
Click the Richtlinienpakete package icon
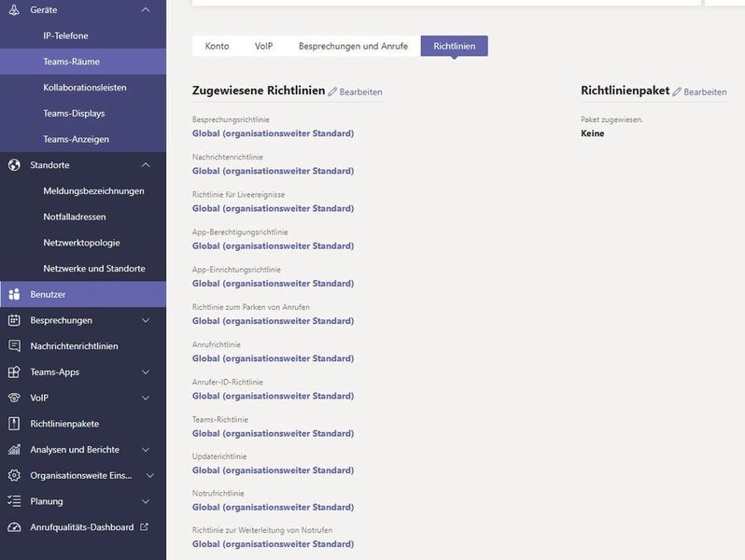click(x=14, y=424)
